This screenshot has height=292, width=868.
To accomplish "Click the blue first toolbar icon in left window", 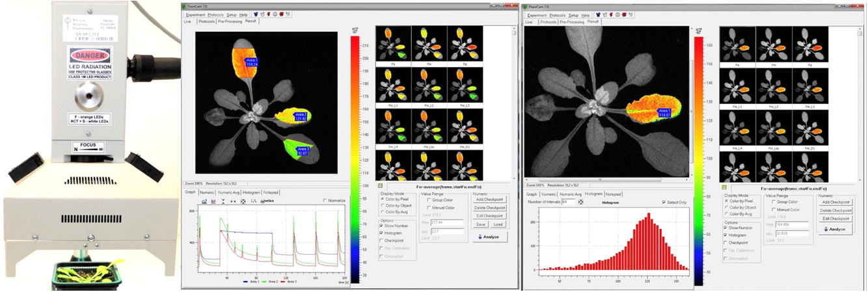I will coord(255,14).
